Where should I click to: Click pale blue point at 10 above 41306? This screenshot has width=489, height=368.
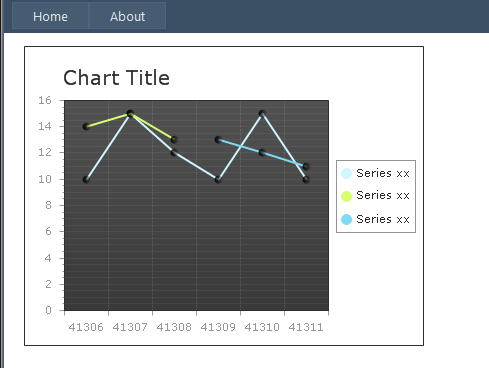[86, 180]
